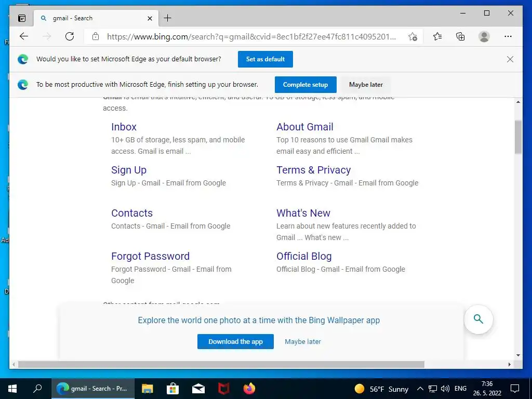
Task: Refresh the Bing search page
Action: [70, 36]
